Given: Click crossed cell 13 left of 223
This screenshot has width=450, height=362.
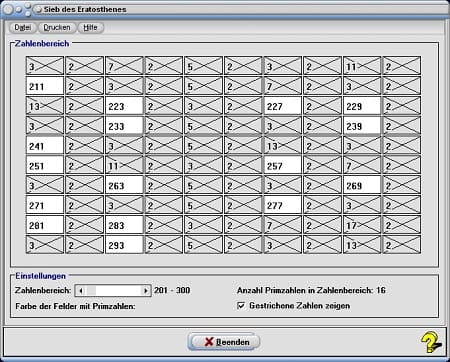Looking at the screenshot, I should (45, 106).
